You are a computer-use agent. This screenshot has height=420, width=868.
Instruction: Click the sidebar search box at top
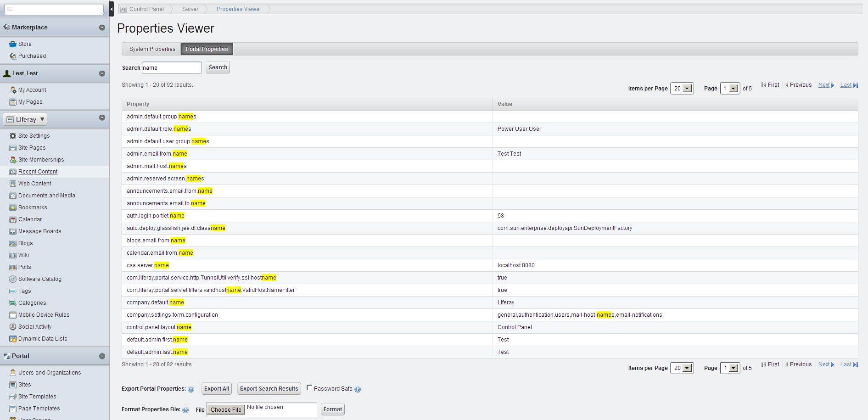[x=54, y=9]
